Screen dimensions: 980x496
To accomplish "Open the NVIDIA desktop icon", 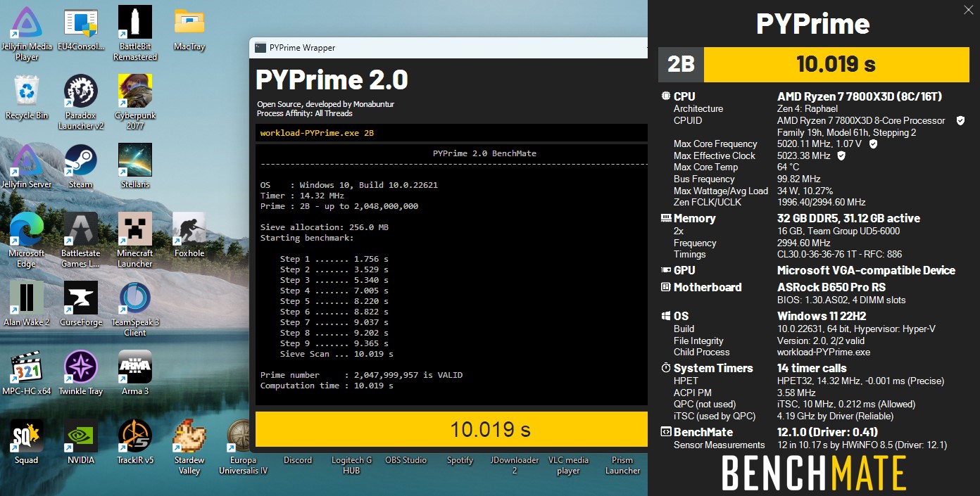I will pos(80,442).
